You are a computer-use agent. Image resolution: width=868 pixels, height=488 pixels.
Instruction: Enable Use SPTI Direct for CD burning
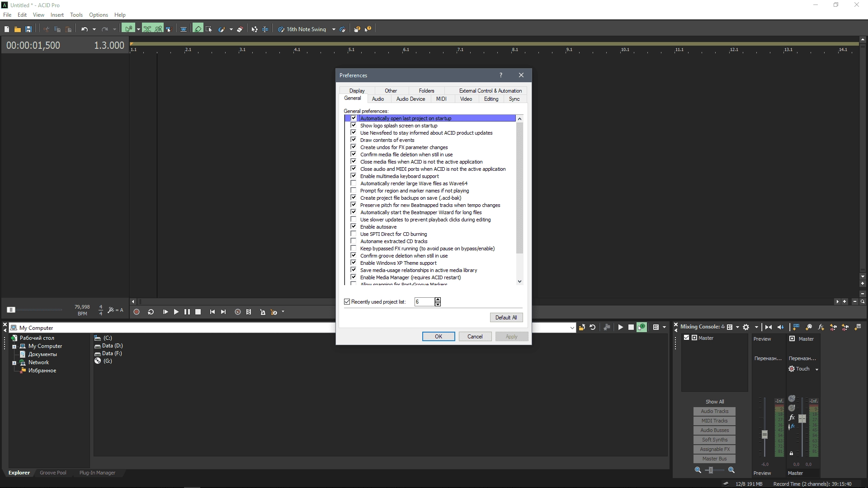(354, 234)
